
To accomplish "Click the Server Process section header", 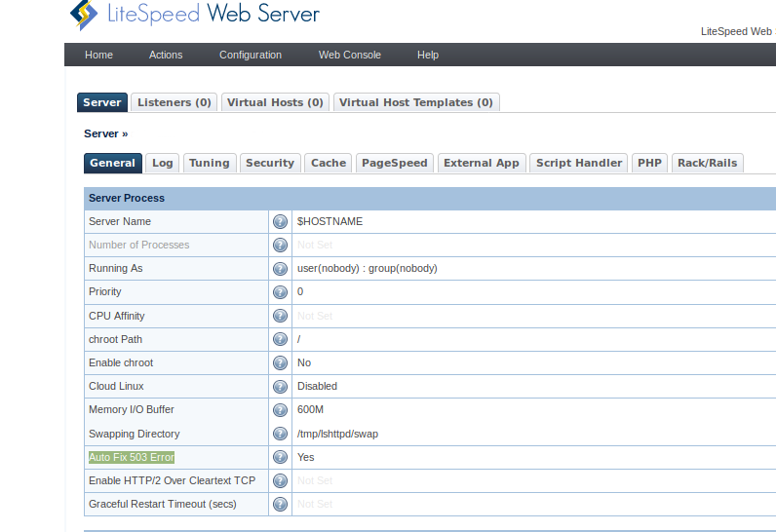I will [x=430, y=198].
